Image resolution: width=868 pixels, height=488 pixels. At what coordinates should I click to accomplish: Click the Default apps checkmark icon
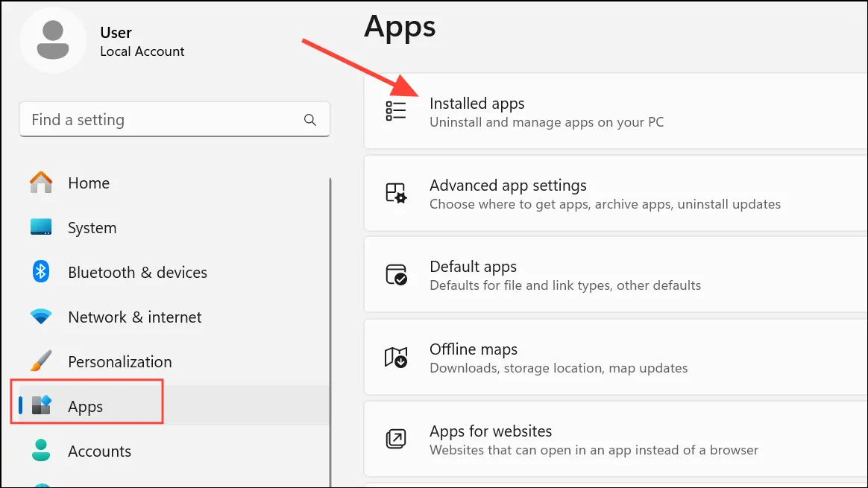coord(396,274)
